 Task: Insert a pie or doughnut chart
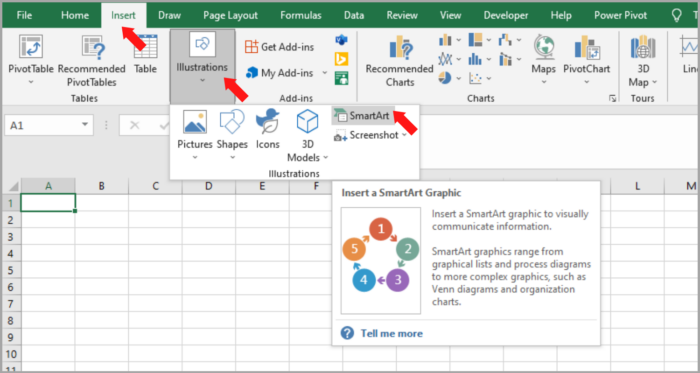point(445,78)
